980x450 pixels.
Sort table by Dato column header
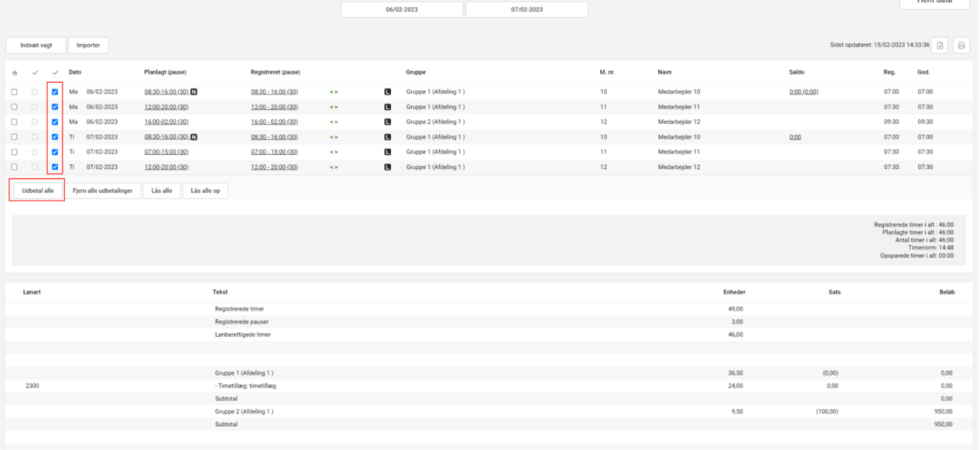coord(75,72)
